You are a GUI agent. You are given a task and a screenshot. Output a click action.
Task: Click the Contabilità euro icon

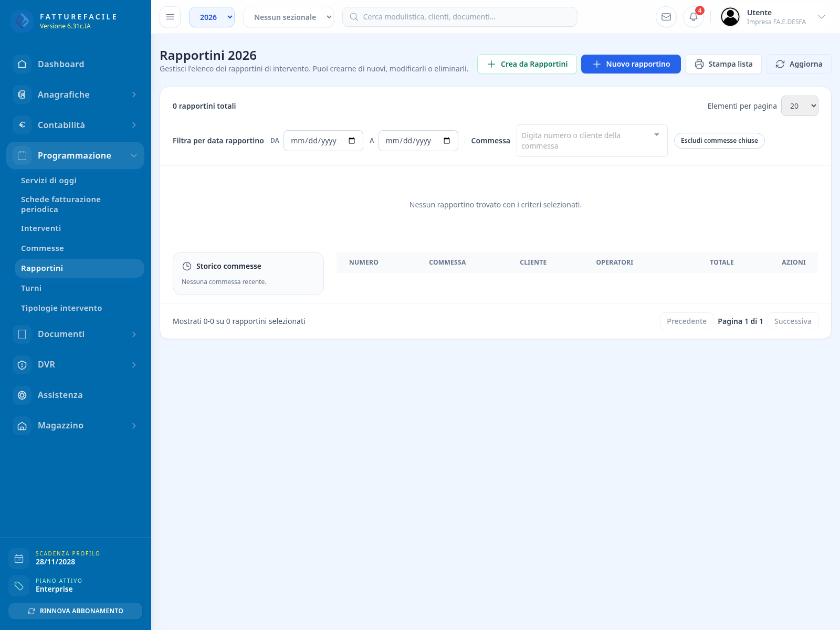pos(22,125)
